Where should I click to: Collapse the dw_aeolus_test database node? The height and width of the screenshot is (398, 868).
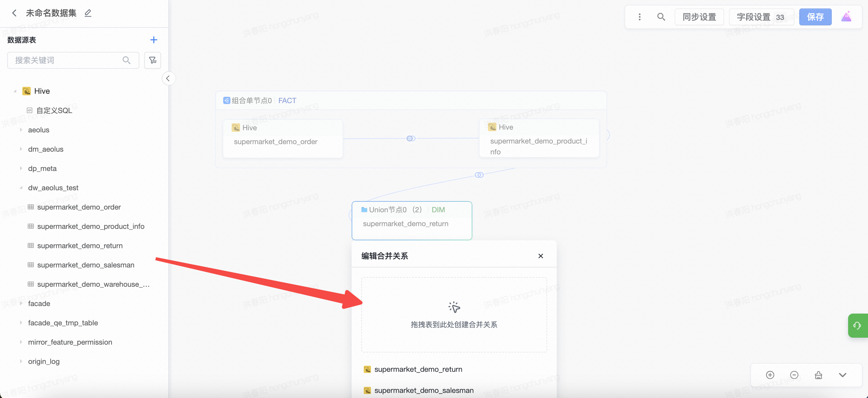(x=21, y=188)
